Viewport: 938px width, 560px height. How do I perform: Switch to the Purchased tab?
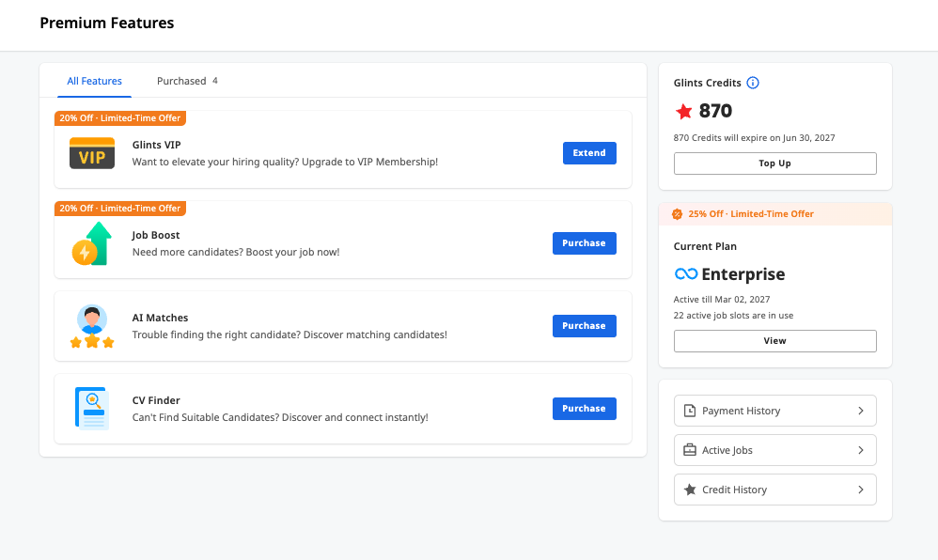click(187, 81)
